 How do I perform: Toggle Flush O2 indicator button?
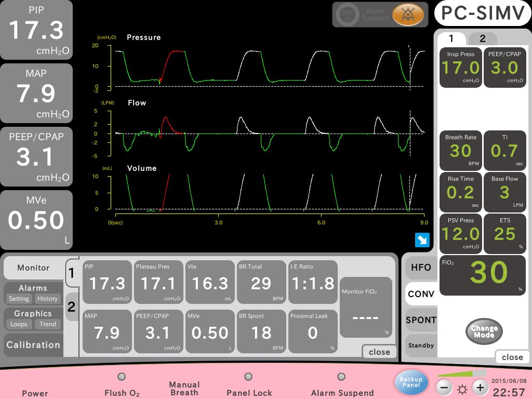click(122, 377)
